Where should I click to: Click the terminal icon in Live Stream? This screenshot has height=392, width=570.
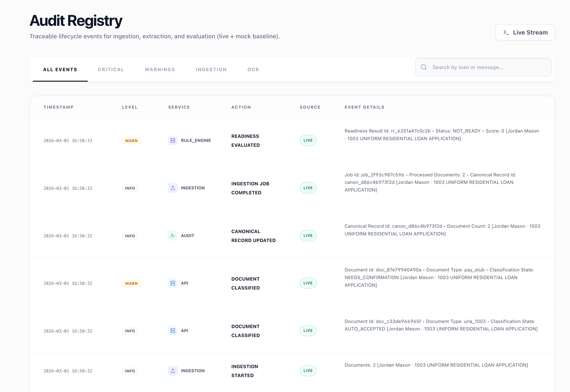[x=506, y=32]
